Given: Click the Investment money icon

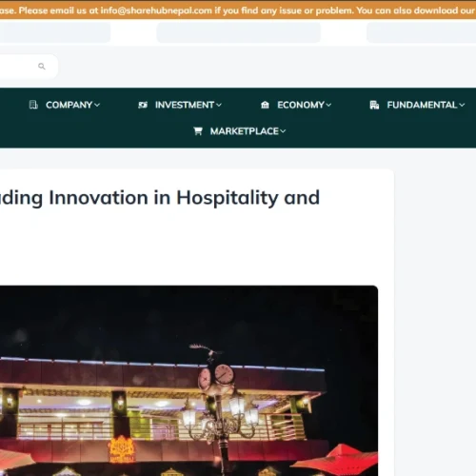Looking at the screenshot, I should 143,105.
